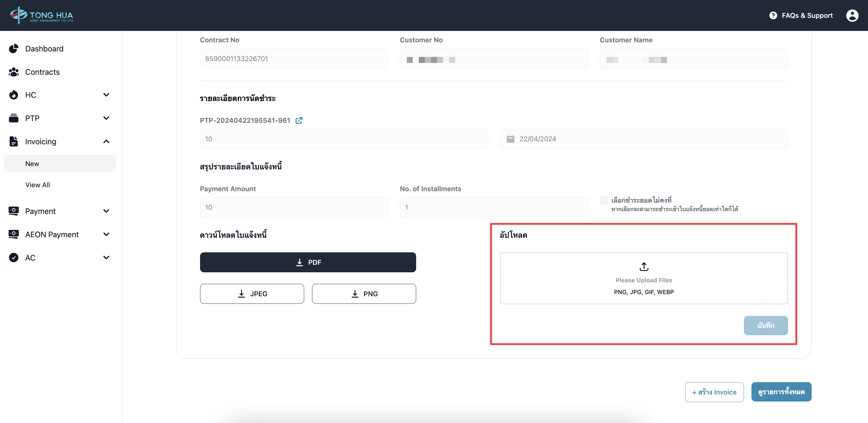
Task: Click the calendar icon in date field
Action: [x=510, y=139]
